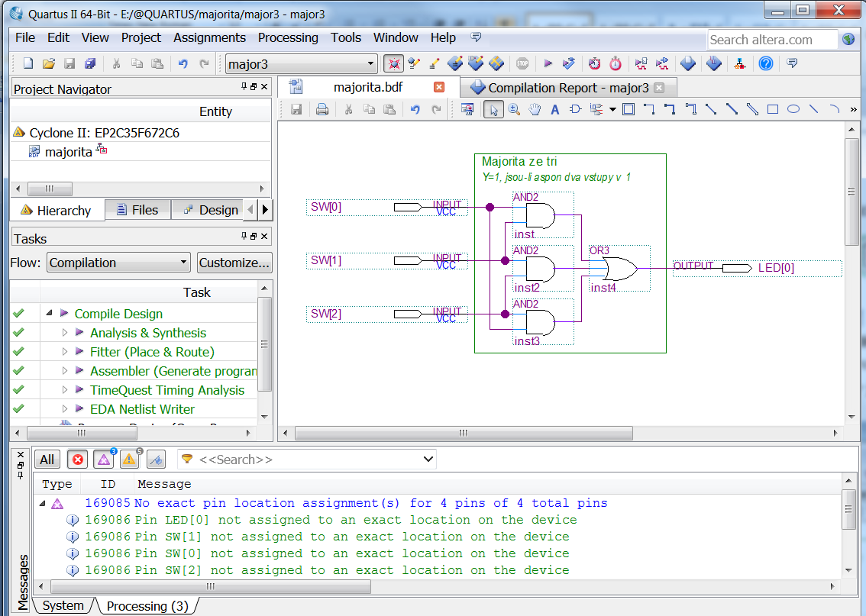Image resolution: width=866 pixels, height=616 pixels.
Task: Open TimeQuest Timing Analyzer clock icon
Action: point(616,63)
